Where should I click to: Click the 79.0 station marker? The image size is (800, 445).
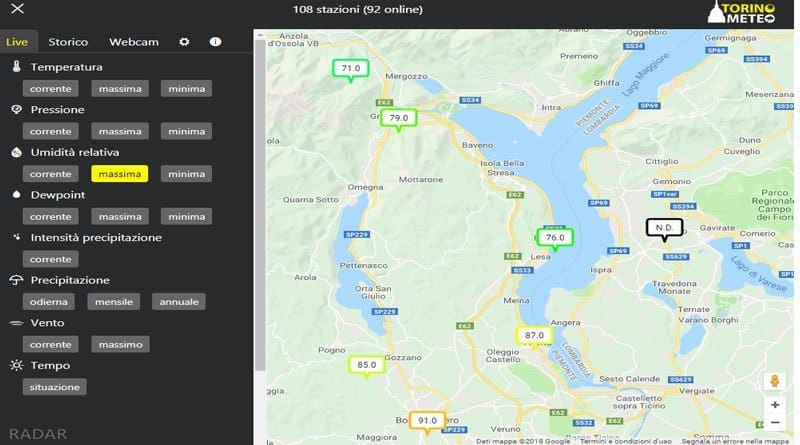click(398, 120)
